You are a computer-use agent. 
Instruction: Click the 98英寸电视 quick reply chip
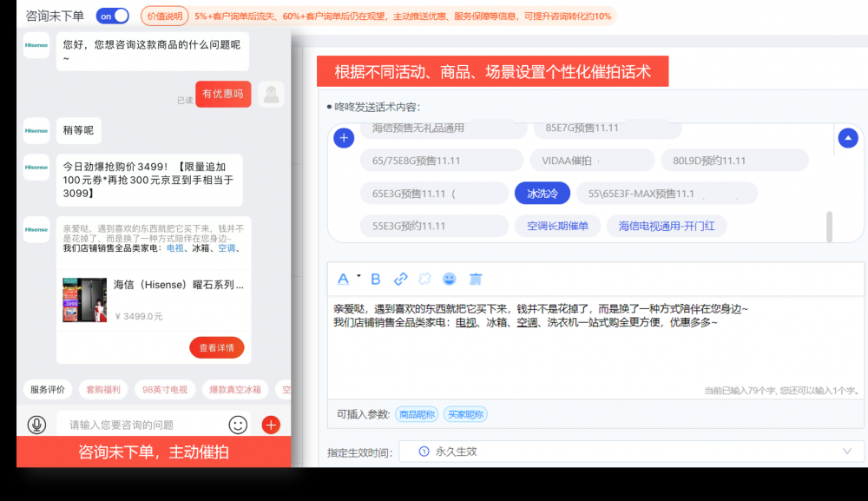pyautogui.click(x=164, y=390)
